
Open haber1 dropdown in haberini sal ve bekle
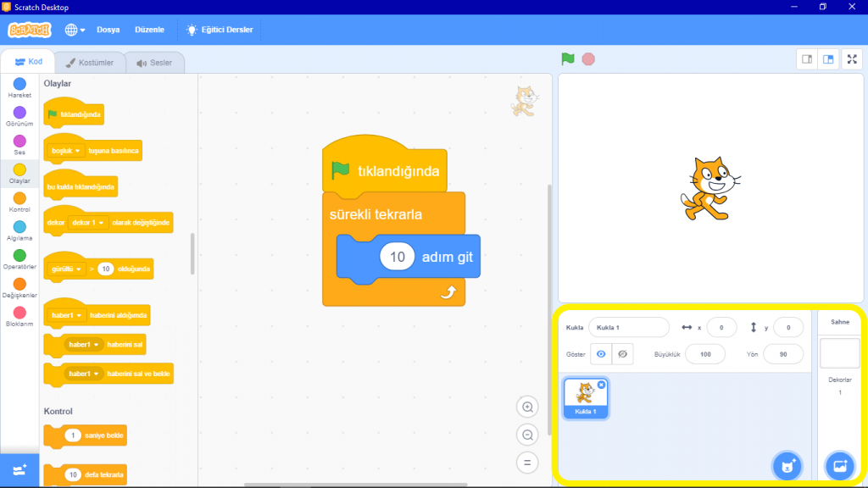83,374
